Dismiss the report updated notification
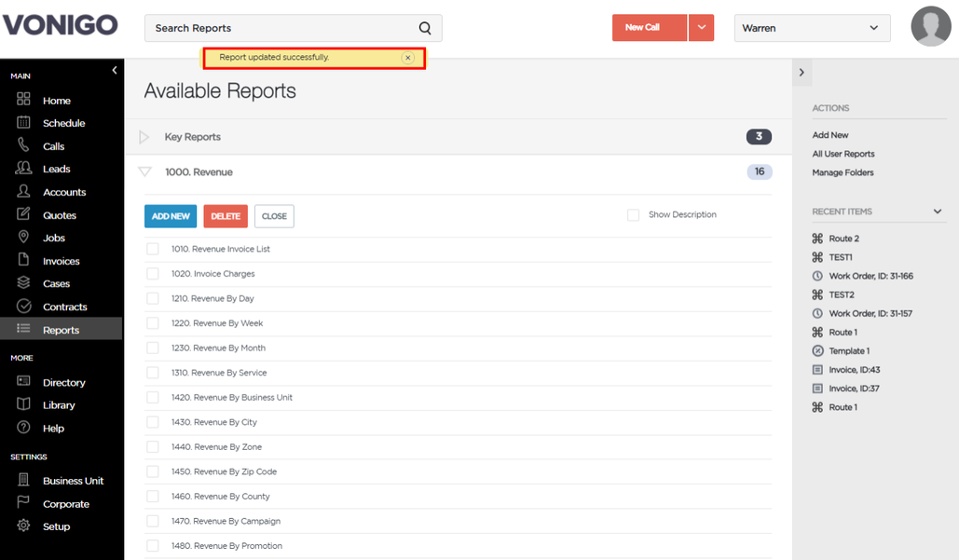The image size is (959, 560). pyautogui.click(x=408, y=58)
